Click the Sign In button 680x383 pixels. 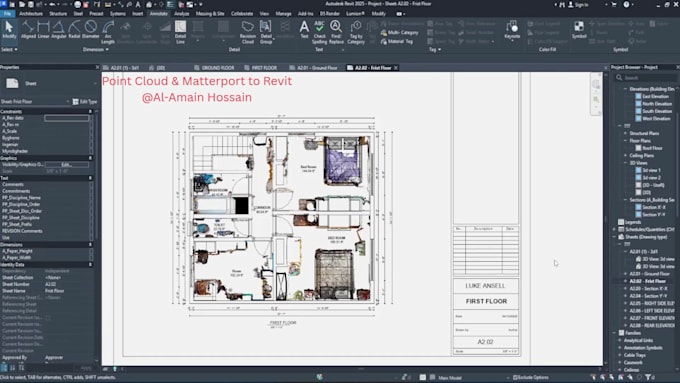[x=578, y=4]
